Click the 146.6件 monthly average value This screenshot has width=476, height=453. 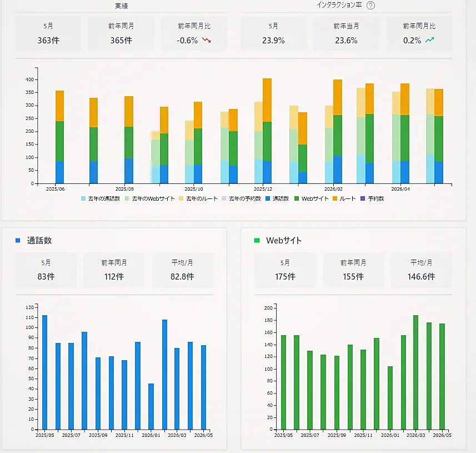422,276
